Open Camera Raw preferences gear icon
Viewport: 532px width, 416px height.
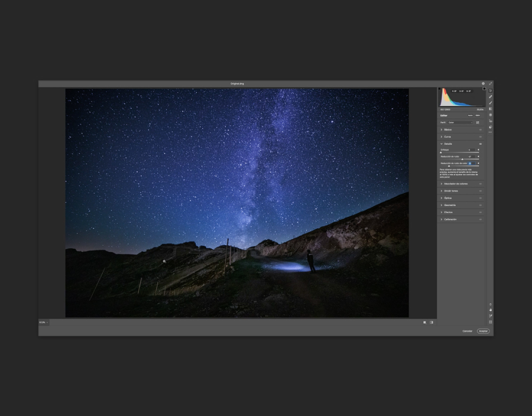point(483,83)
